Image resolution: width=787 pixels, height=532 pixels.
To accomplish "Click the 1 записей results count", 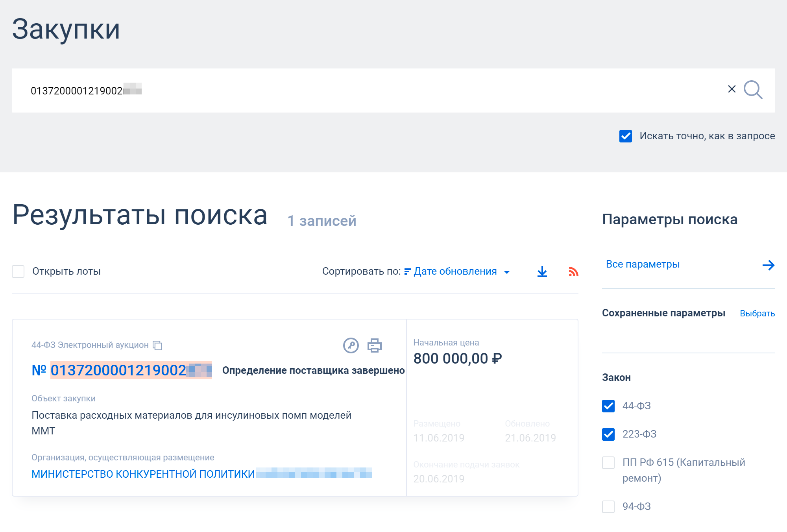I will pyautogui.click(x=322, y=221).
